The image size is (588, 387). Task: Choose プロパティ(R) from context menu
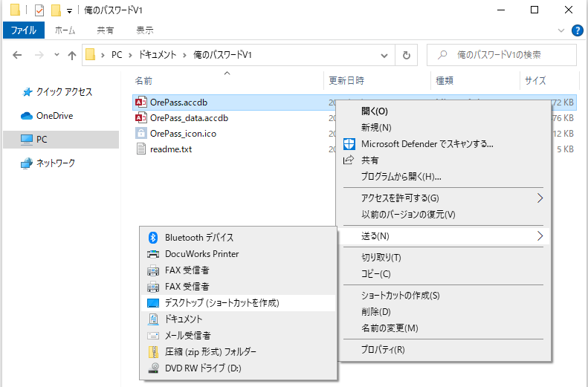pos(382,350)
